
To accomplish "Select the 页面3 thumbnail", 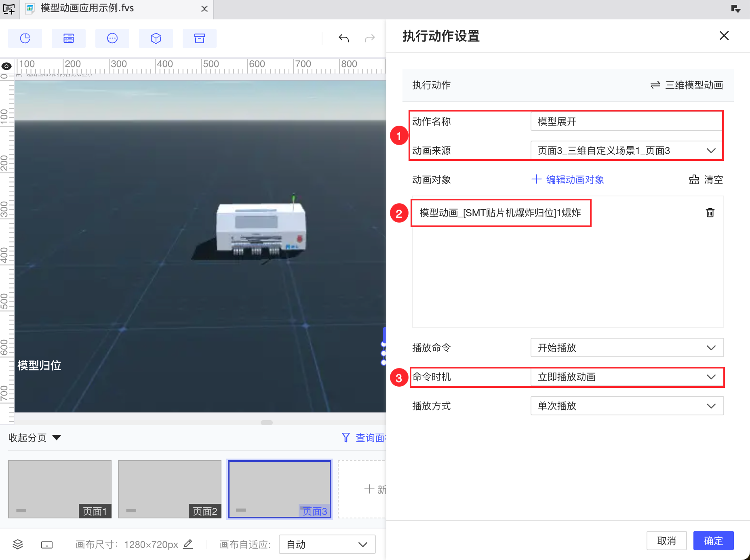I will tap(280, 489).
